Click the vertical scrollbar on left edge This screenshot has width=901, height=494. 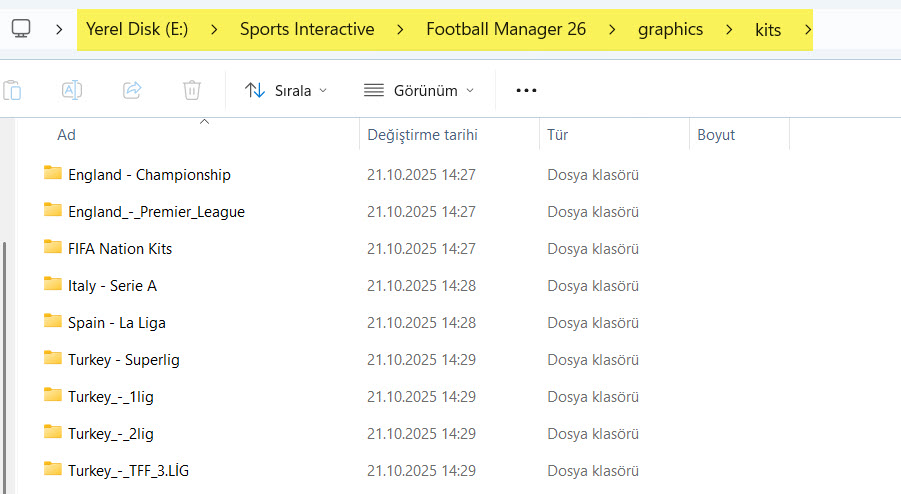pyautogui.click(x=6, y=360)
